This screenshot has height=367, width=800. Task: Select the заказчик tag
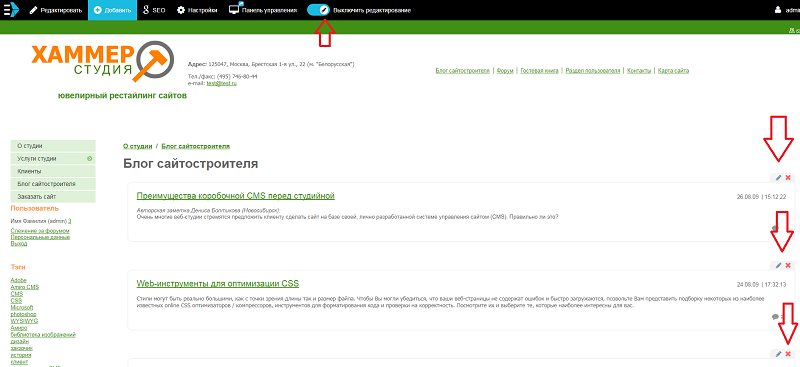(21, 348)
